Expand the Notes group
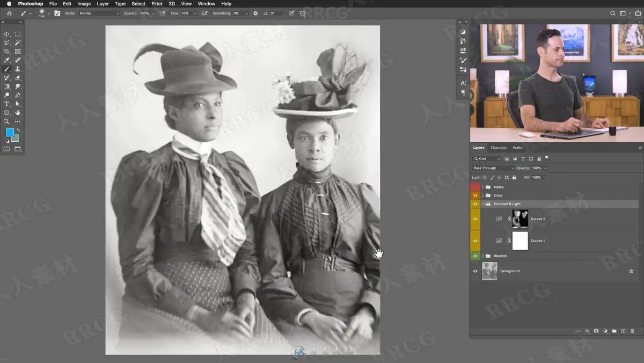The height and width of the screenshot is (363, 644). click(x=483, y=187)
